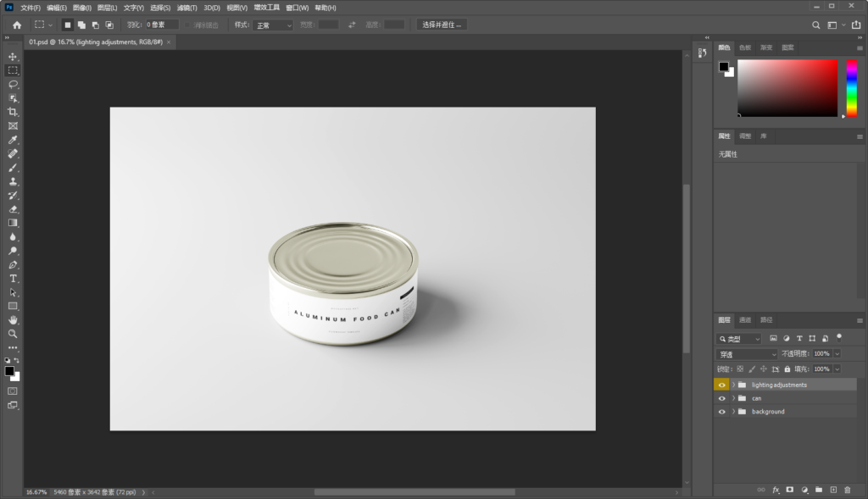Select the Hand tool

pos(13,320)
